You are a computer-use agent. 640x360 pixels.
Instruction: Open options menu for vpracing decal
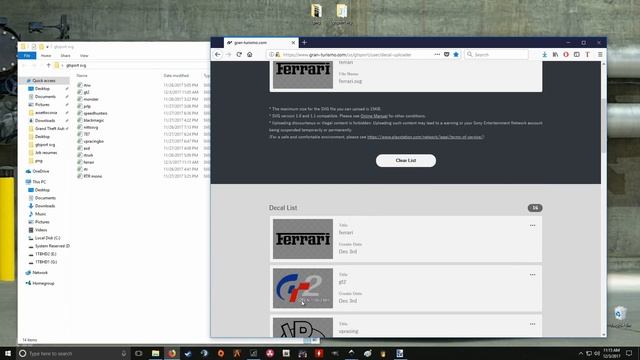pyautogui.click(x=532, y=324)
